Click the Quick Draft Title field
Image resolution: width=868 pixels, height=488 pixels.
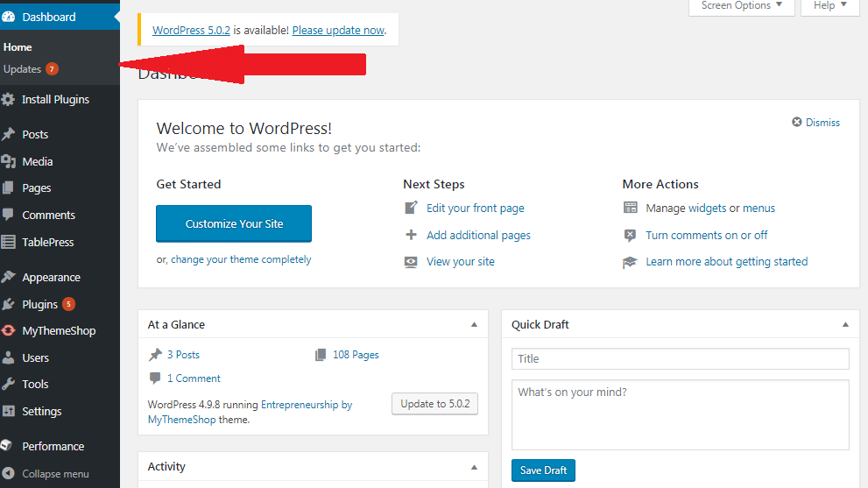click(x=681, y=358)
